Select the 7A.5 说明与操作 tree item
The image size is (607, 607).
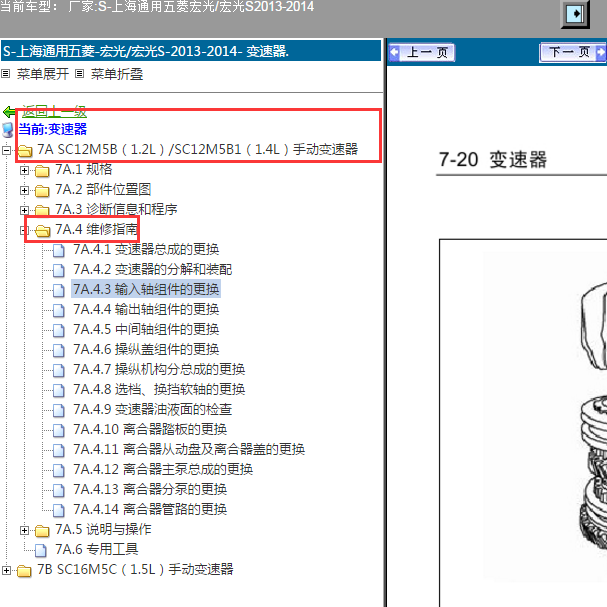pos(103,530)
